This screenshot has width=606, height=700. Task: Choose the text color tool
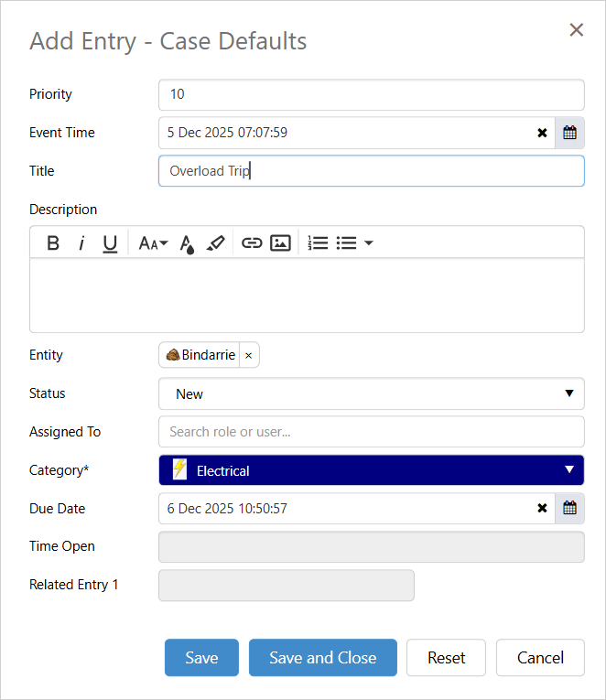coord(187,242)
